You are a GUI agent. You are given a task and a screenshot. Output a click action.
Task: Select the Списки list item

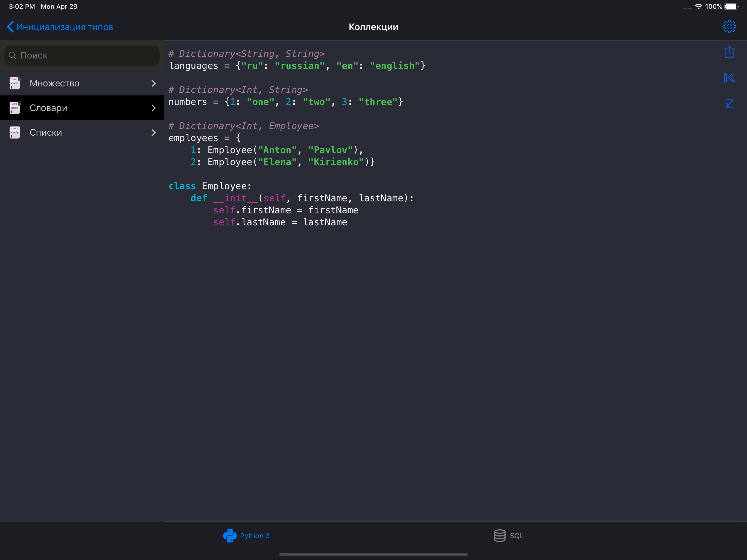coord(46,132)
